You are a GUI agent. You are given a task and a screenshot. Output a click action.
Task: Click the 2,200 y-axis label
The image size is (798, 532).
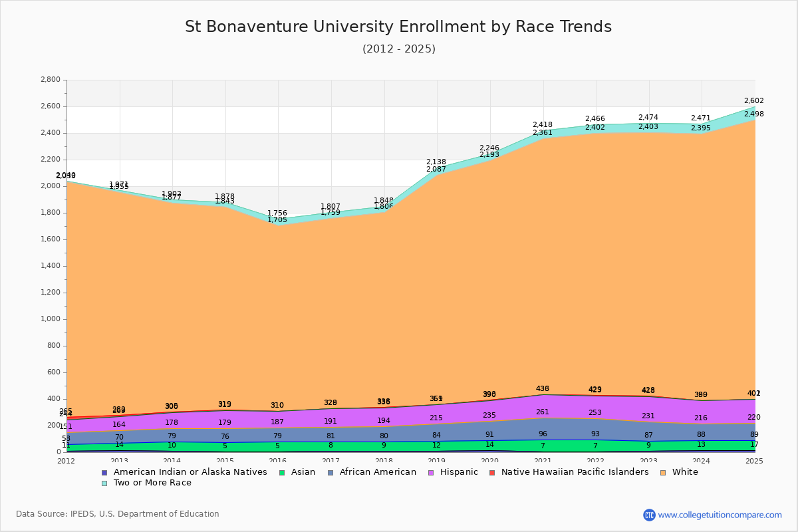51,160
